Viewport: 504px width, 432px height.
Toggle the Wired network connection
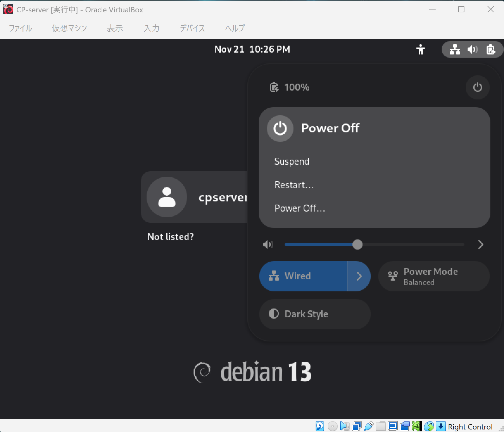coord(303,276)
